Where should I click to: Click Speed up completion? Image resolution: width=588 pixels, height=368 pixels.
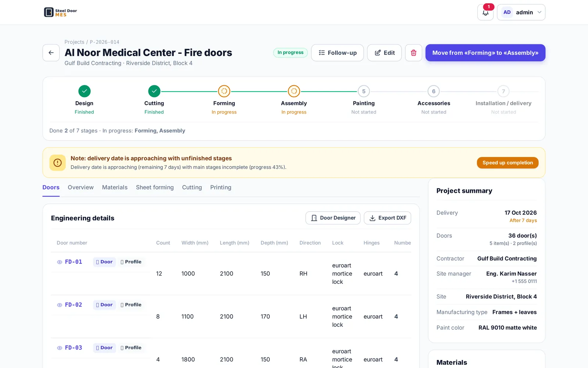click(x=508, y=163)
